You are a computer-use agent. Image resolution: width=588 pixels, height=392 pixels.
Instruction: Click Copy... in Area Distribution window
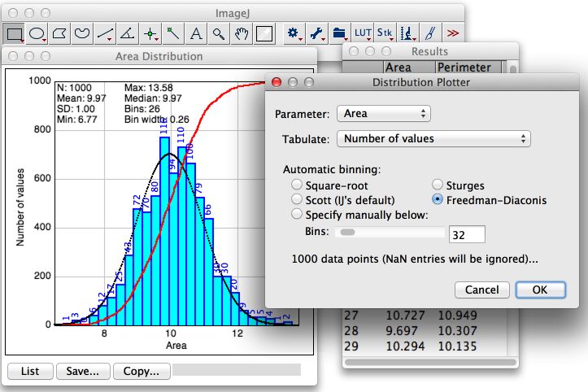tap(142, 371)
